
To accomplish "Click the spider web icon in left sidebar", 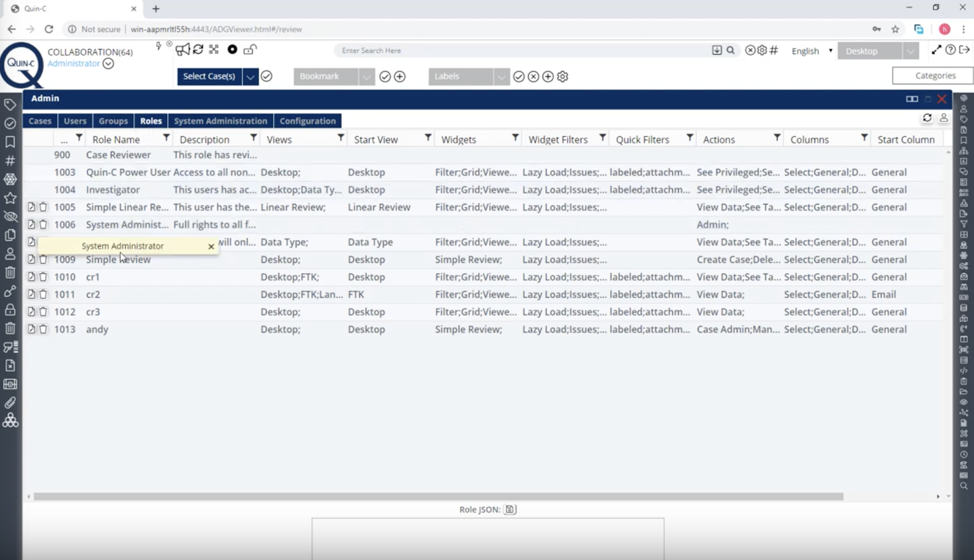I will [10, 179].
